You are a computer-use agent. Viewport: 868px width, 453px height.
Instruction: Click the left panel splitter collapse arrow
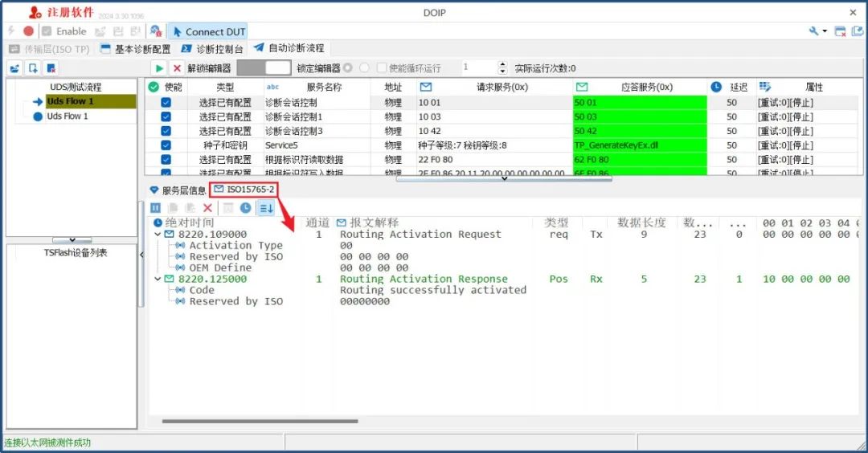(141, 255)
